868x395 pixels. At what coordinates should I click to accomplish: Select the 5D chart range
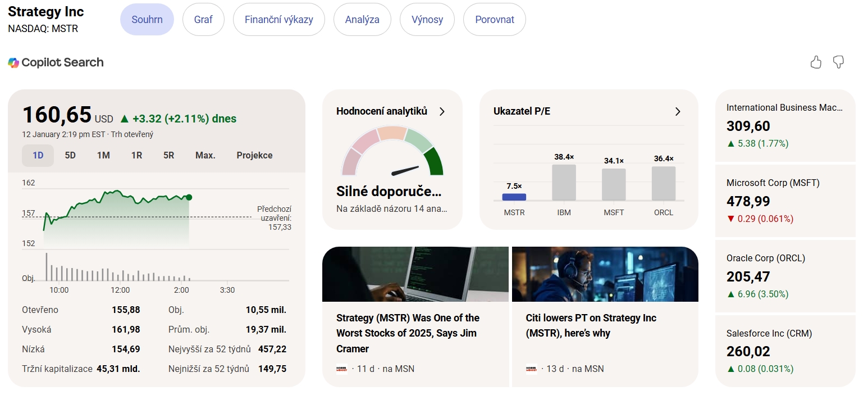(70, 156)
